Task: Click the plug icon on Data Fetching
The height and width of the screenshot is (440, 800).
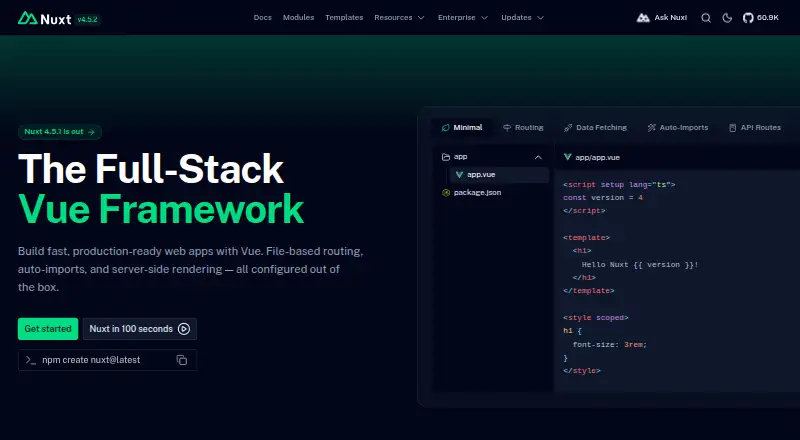Action: 568,128
